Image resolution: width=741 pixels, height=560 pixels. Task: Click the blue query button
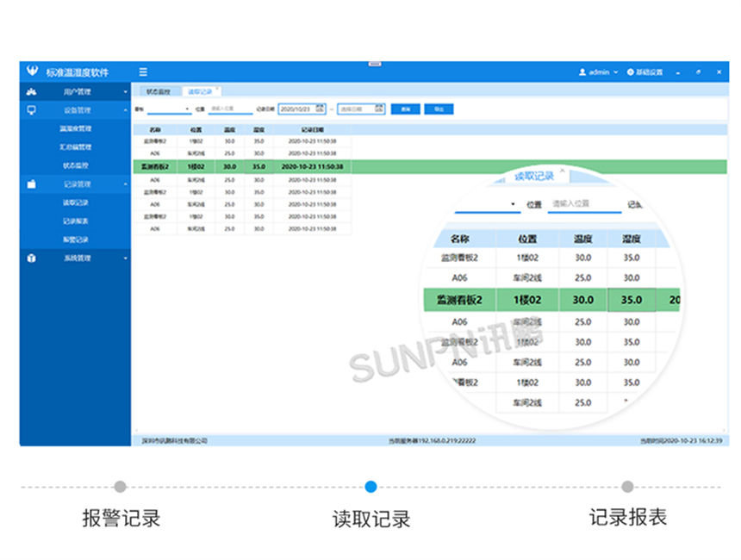point(404,109)
